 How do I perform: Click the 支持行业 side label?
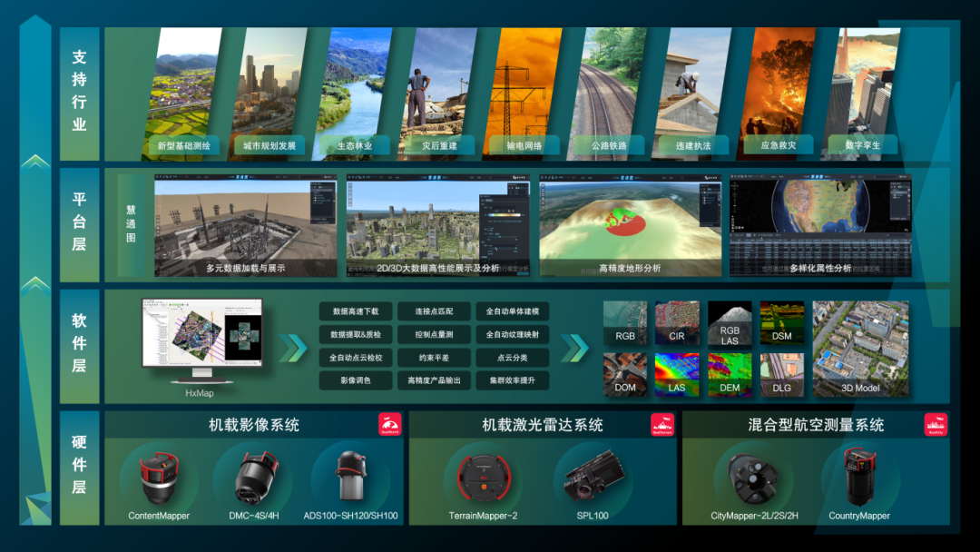click(79, 92)
